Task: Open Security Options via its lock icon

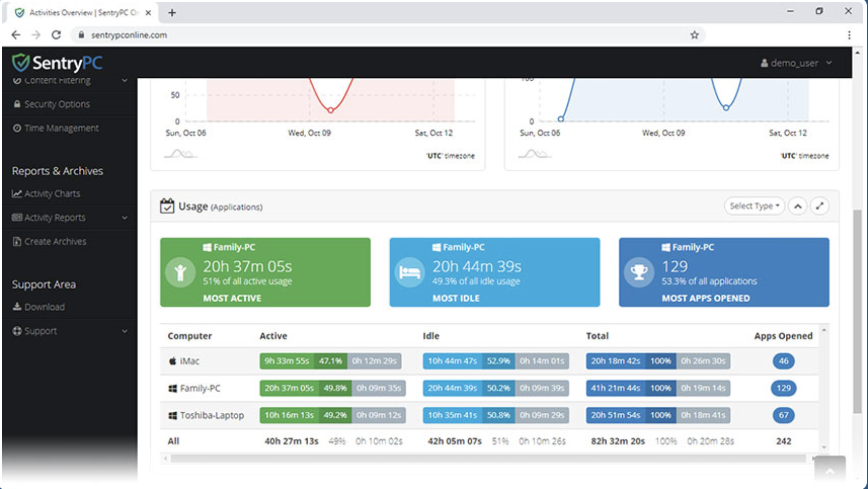Action: 17,104
